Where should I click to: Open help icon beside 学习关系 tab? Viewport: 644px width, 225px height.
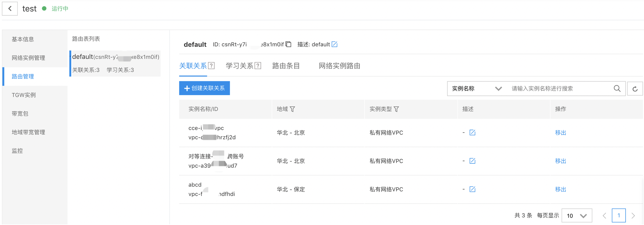pos(258,66)
